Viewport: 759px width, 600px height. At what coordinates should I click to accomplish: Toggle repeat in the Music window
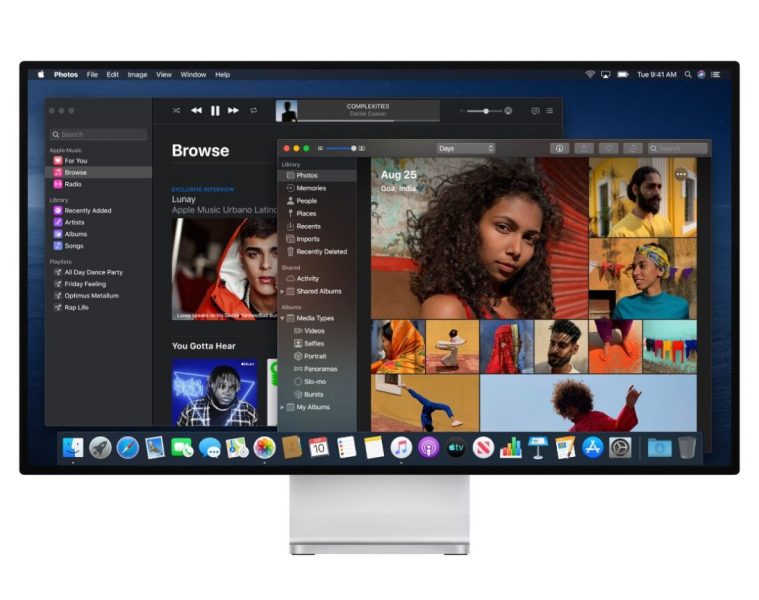[253, 111]
